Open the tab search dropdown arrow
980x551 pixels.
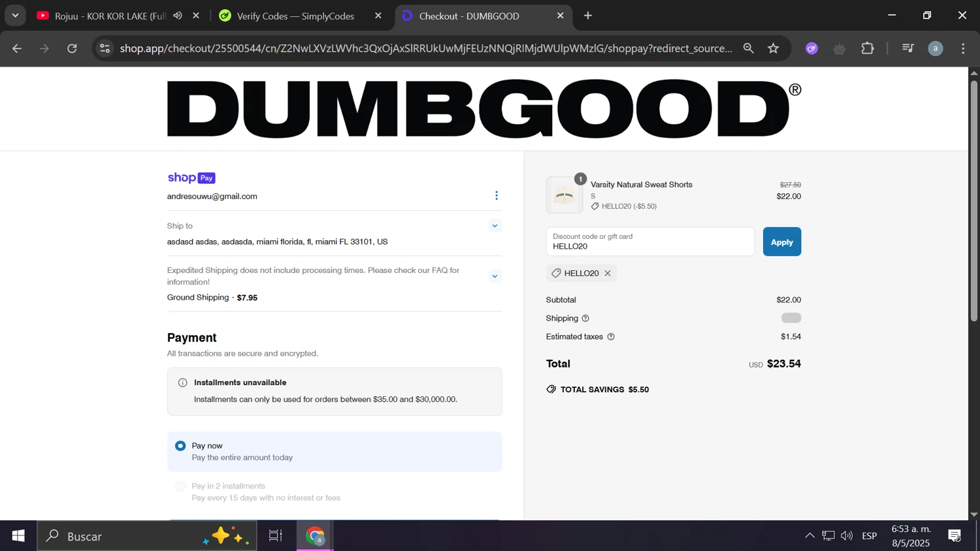click(15, 15)
